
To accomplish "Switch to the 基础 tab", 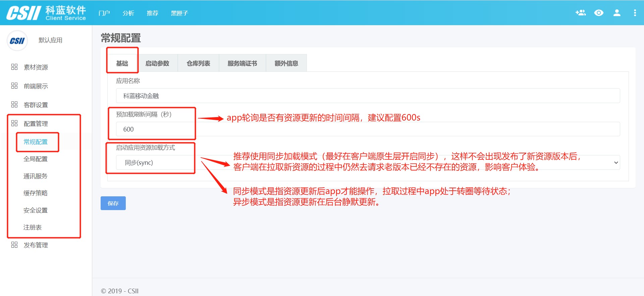I will pos(122,63).
